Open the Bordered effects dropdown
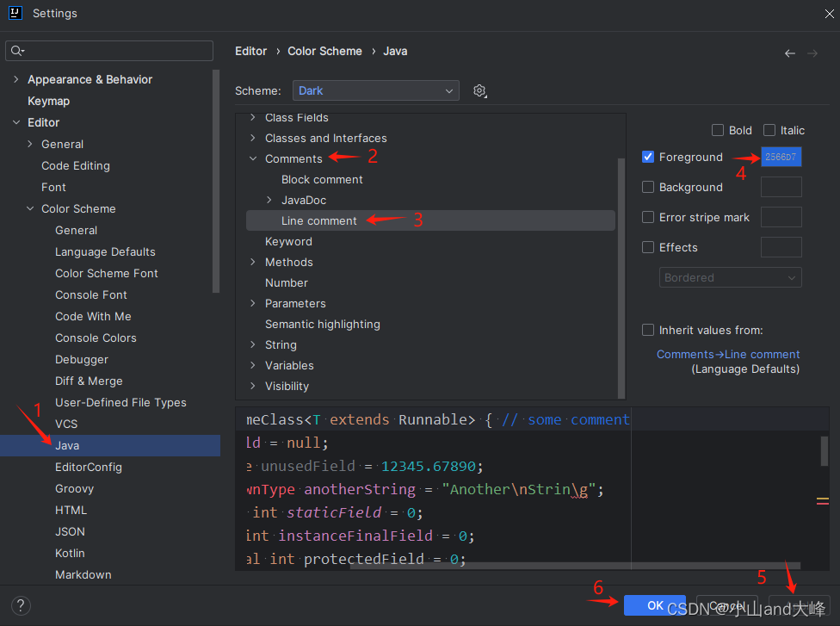 tap(730, 277)
